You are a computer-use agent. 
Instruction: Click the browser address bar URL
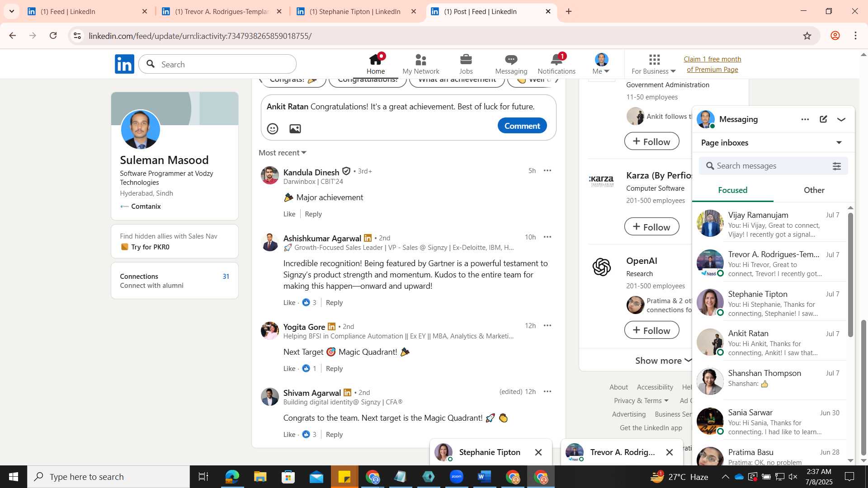pyautogui.click(x=200, y=36)
